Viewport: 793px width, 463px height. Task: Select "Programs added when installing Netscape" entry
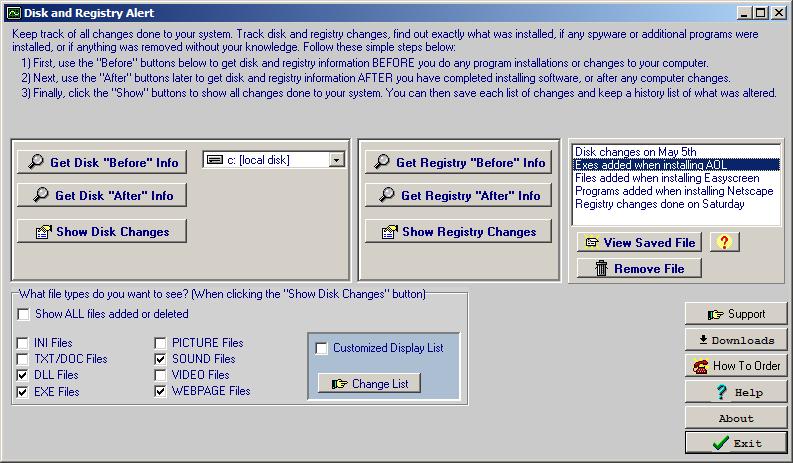click(676, 191)
